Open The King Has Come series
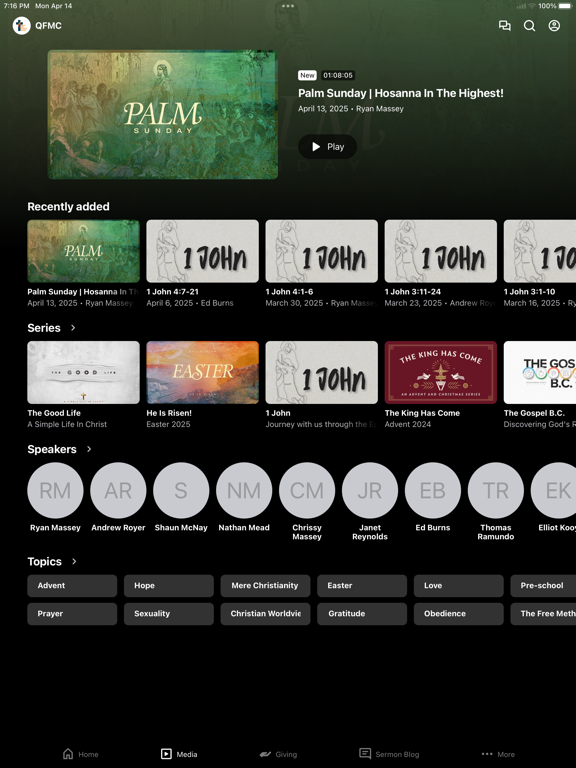Image resolution: width=576 pixels, height=768 pixels. (x=440, y=373)
